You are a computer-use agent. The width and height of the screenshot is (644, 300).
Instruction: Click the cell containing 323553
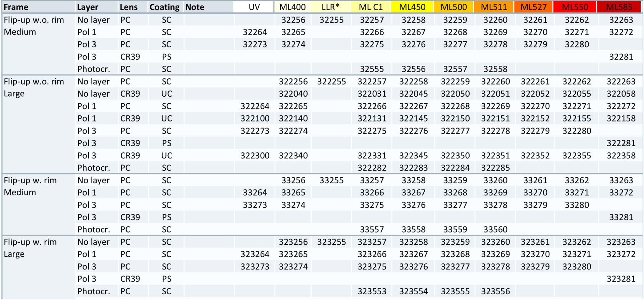372,292
